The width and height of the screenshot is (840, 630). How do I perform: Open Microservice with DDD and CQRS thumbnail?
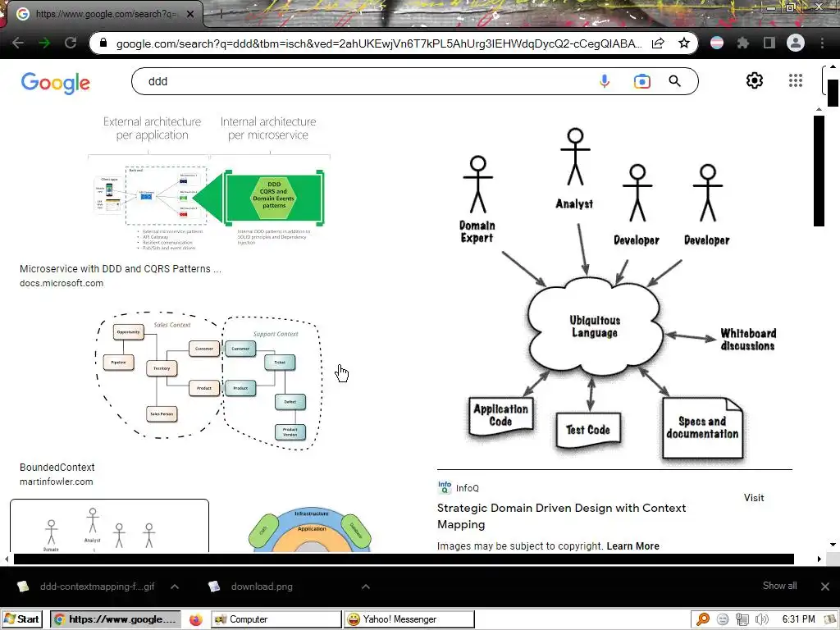point(209,182)
